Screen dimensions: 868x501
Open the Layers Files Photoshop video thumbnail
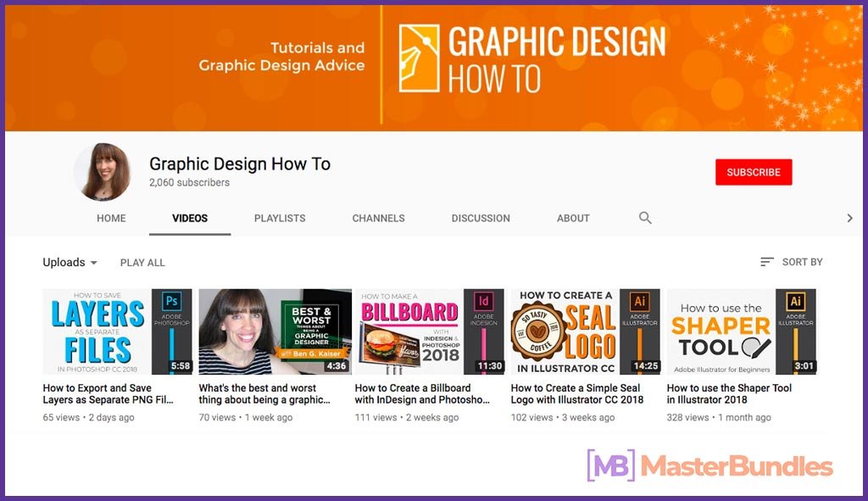(117, 331)
